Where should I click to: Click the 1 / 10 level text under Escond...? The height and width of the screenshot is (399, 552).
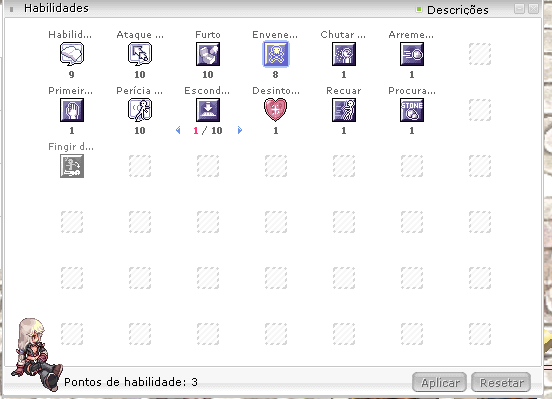[208, 131]
